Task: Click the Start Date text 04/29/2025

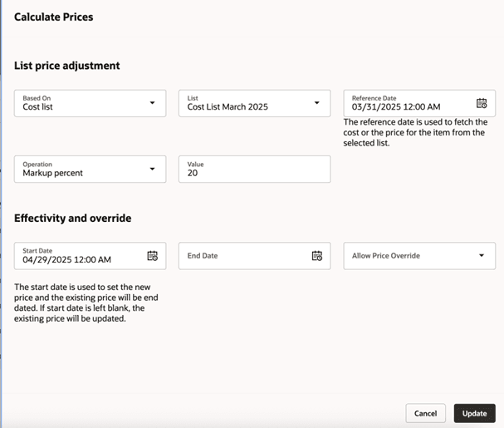Action: point(67,260)
